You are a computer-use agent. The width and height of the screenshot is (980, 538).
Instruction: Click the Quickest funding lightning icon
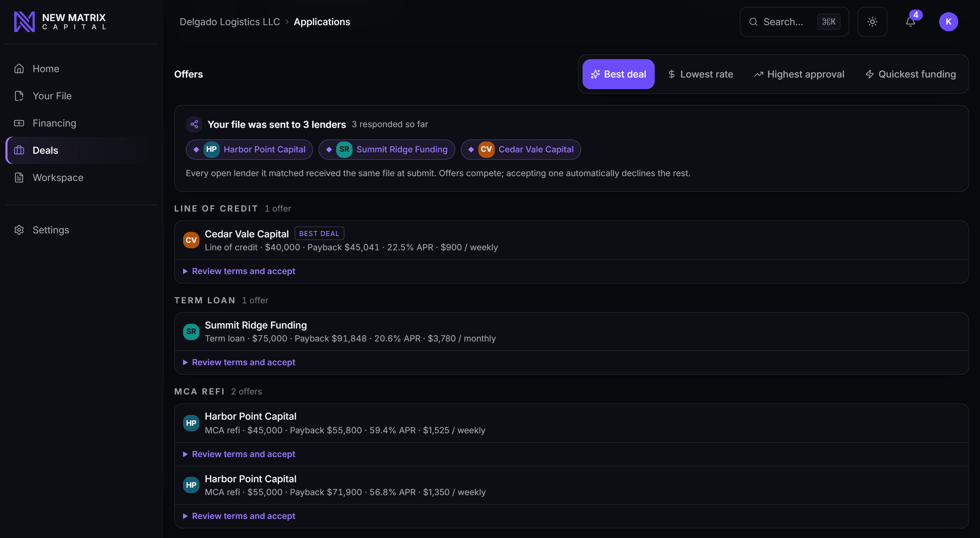(x=869, y=74)
